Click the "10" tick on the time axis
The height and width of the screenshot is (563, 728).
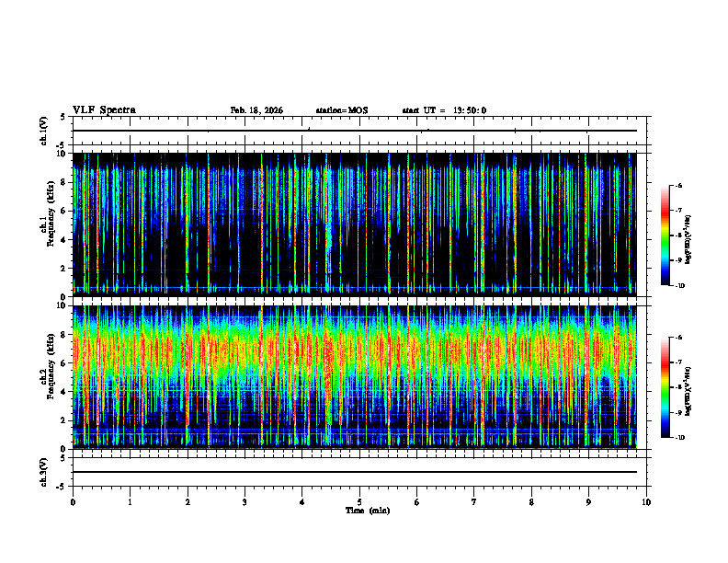point(646,502)
